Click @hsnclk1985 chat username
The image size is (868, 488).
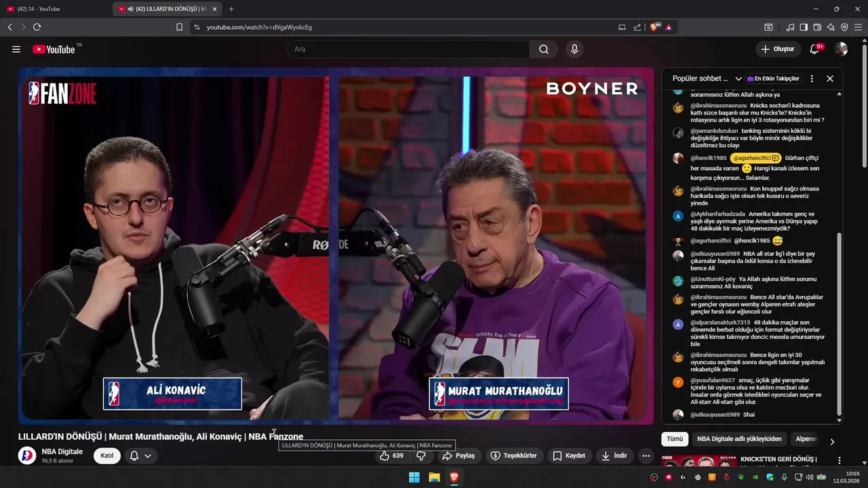click(708, 158)
